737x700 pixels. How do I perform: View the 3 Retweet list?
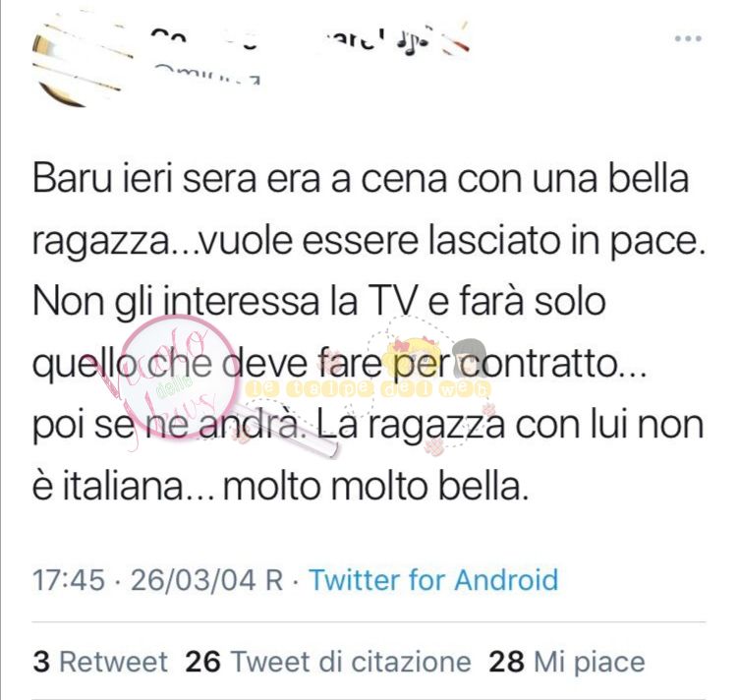(100, 662)
